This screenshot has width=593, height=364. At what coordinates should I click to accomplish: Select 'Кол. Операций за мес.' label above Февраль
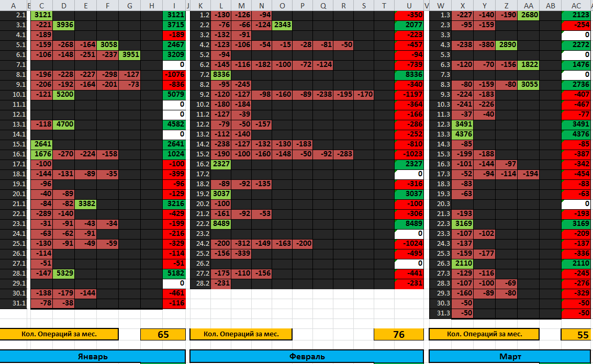241,334
